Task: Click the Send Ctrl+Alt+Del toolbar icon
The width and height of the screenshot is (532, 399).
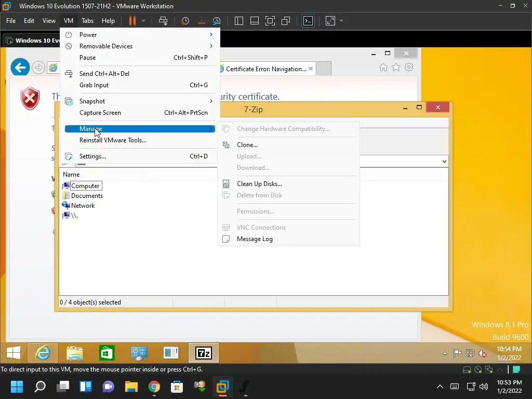Action: pos(163,21)
